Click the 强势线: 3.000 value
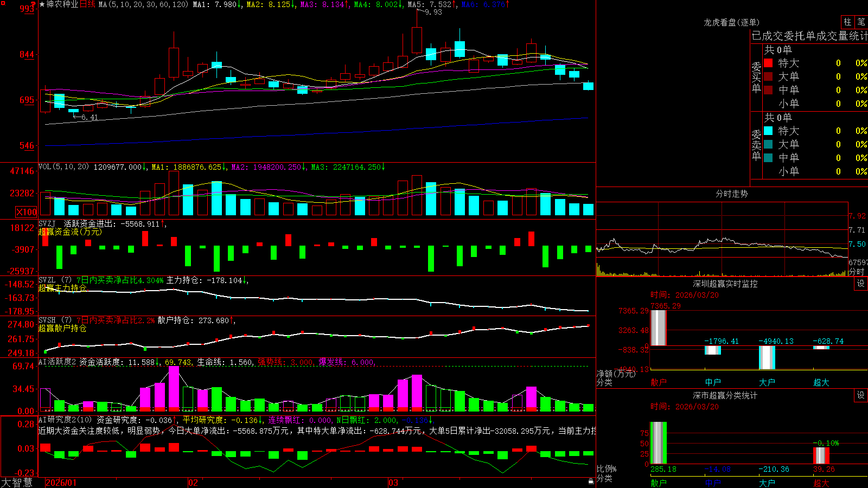The height and width of the screenshot is (488, 868). [x=285, y=362]
